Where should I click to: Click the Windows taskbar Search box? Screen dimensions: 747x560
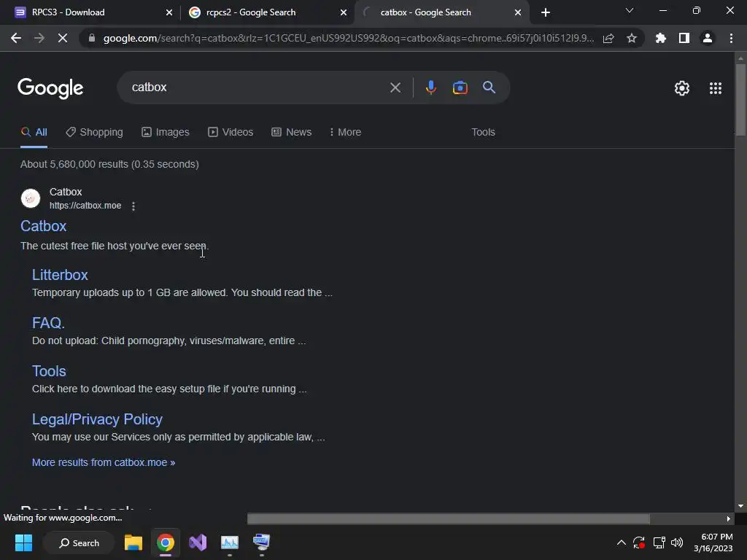coord(79,542)
